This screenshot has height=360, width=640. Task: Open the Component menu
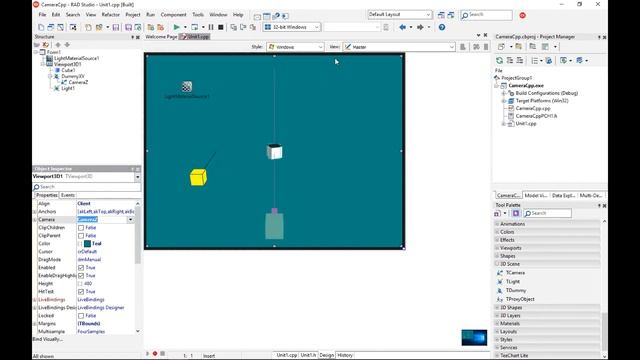(173, 15)
